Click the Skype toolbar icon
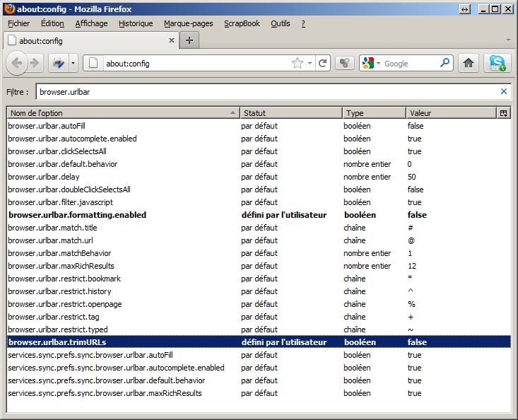 tap(498, 63)
